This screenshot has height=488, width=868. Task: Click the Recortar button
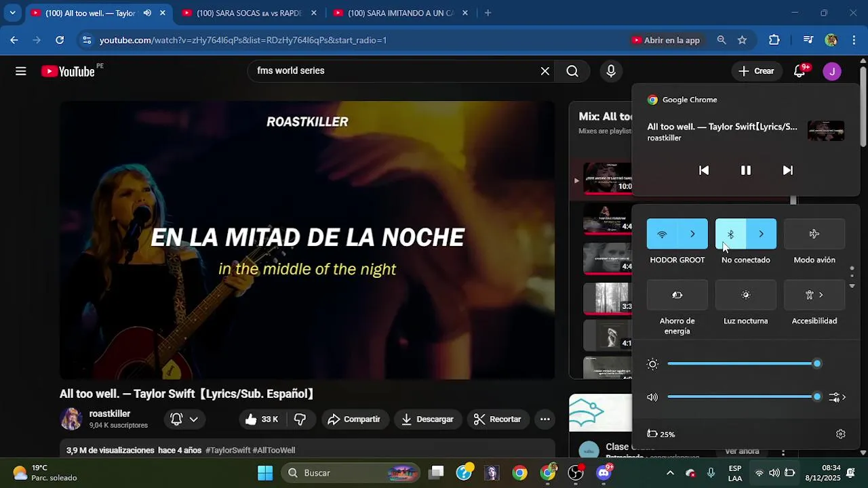(497, 420)
